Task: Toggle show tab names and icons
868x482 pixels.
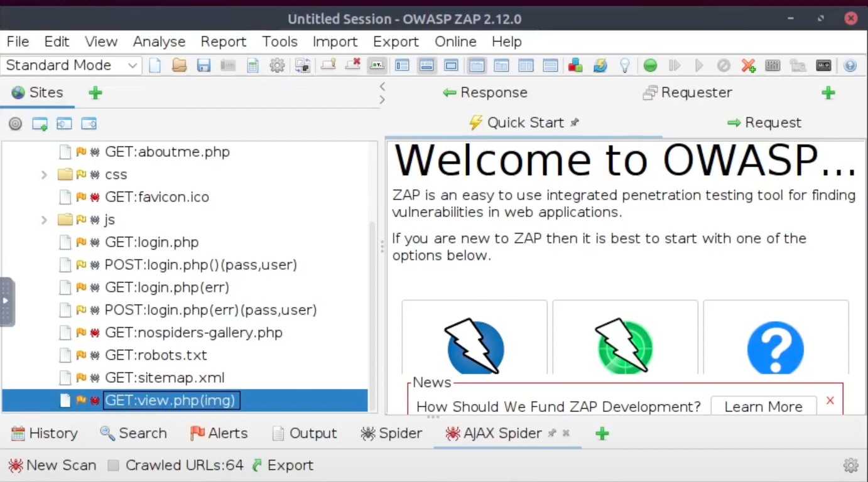Action: point(377,65)
